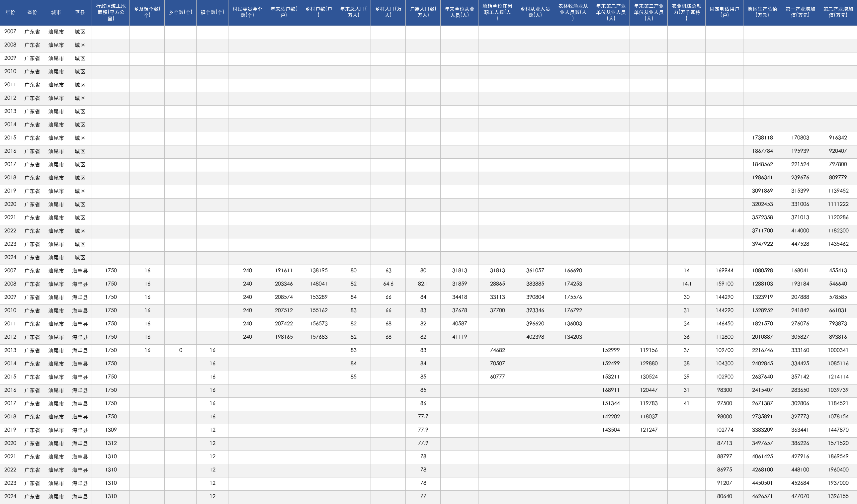Click the 地区生产总值 column header
Screen dimensions: 857x504
point(762,13)
